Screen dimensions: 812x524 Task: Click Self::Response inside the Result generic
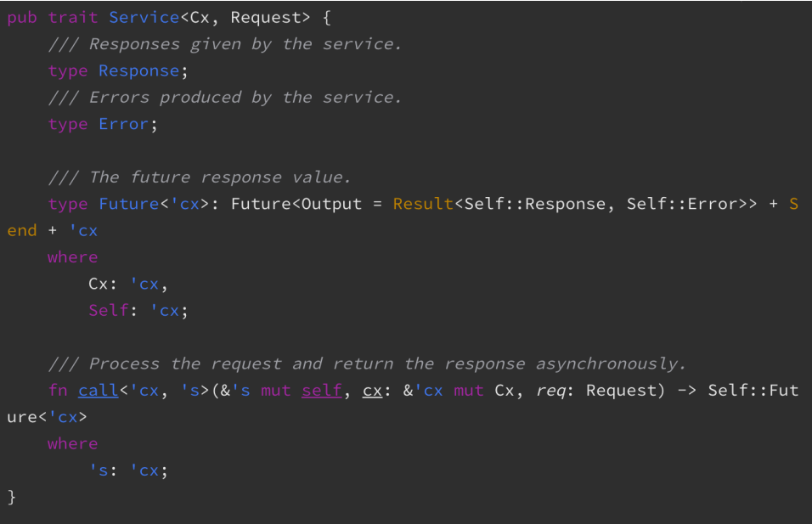point(539,204)
